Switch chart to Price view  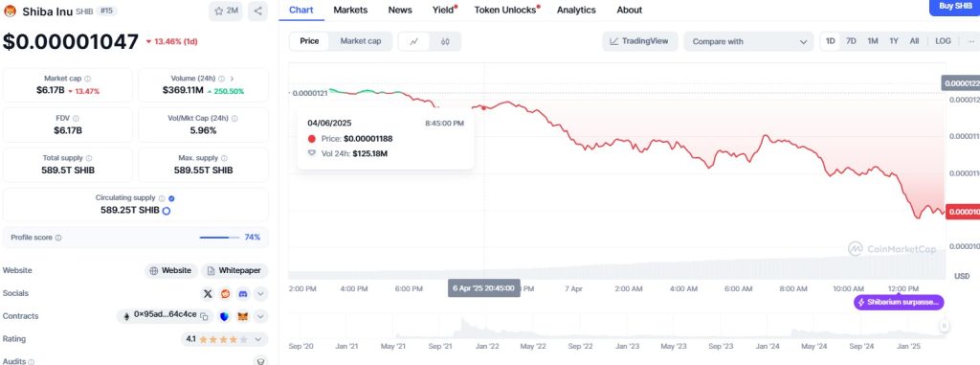point(309,41)
